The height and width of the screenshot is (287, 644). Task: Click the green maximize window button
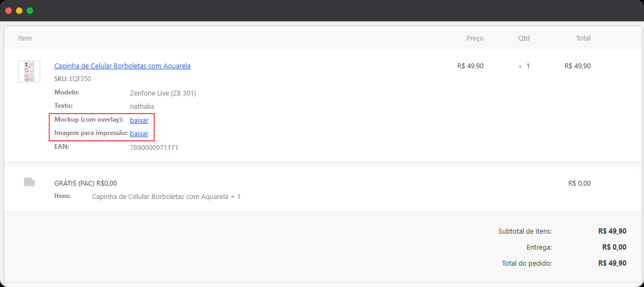tap(30, 11)
